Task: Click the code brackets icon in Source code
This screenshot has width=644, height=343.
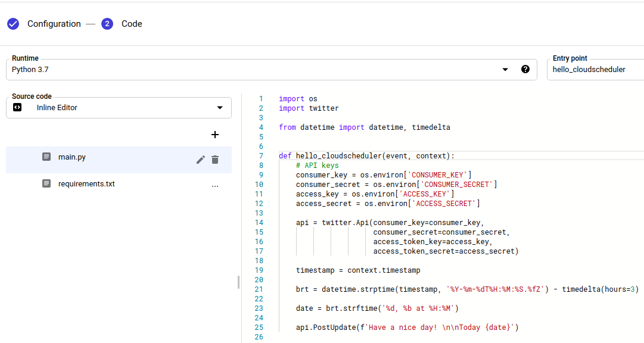Action: [17, 108]
